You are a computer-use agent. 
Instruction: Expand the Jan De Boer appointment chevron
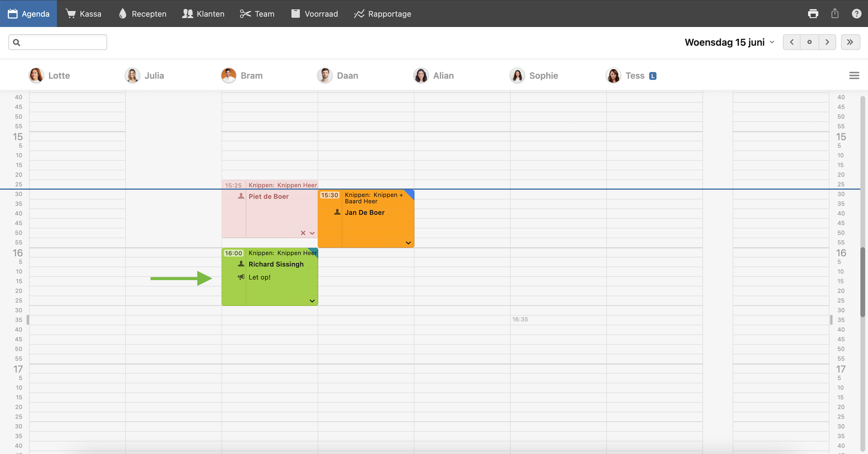click(408, 243)
